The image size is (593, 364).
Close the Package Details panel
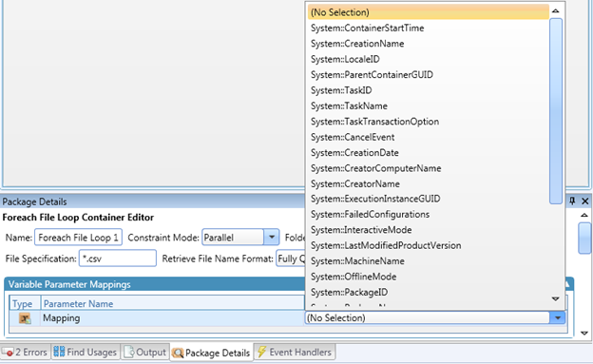(584, 201)
